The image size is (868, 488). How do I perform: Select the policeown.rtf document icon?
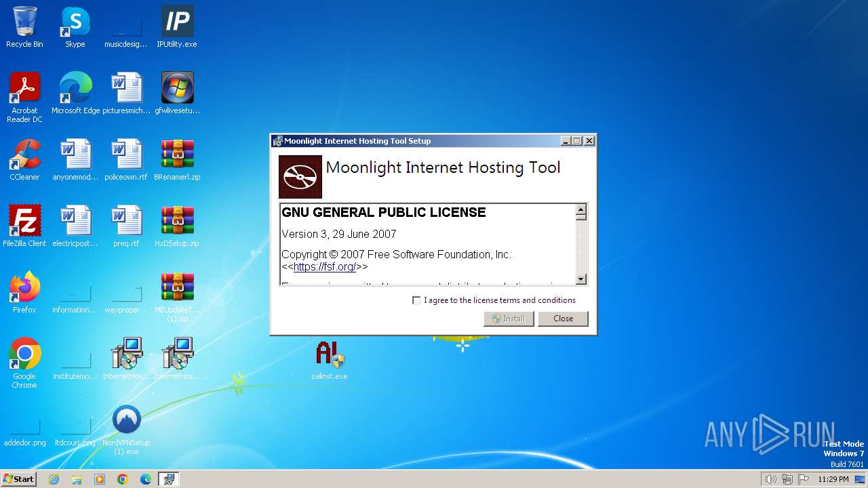pyautogui.click(x=127, y=160)
